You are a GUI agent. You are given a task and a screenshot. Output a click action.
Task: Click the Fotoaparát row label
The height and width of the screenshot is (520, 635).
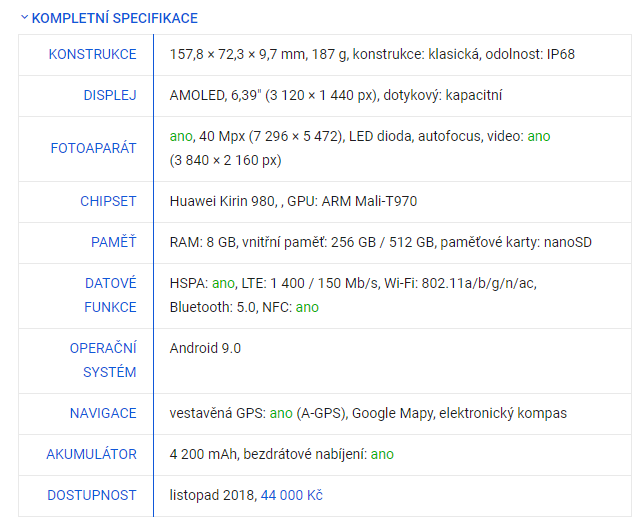(x=93, y=148)
